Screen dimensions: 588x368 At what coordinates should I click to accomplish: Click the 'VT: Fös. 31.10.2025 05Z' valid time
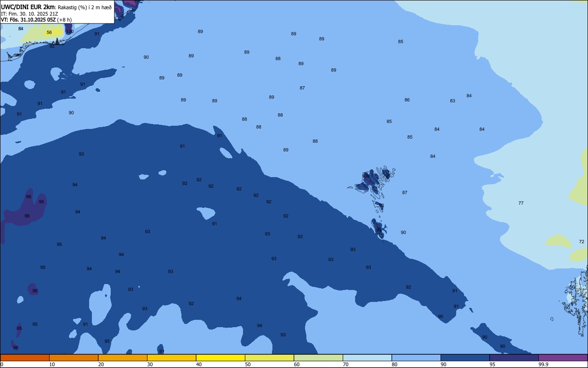coord(28,20)
